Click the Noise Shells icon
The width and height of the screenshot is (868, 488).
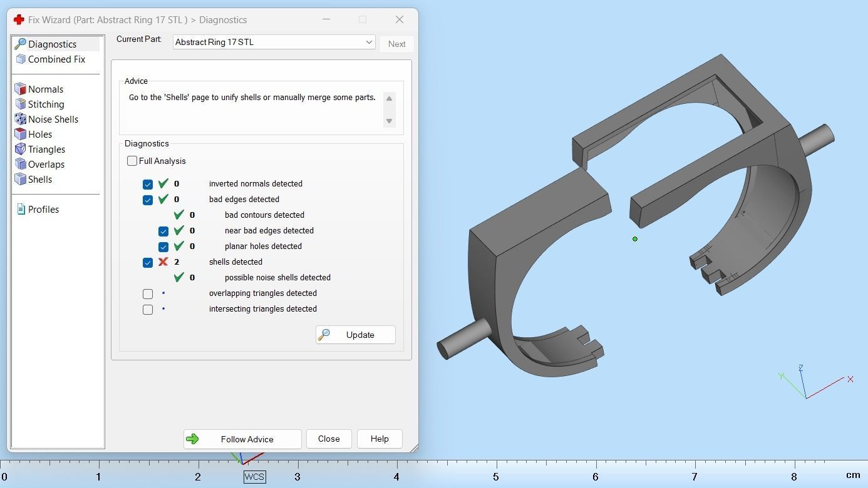click(x=20, y=119)
